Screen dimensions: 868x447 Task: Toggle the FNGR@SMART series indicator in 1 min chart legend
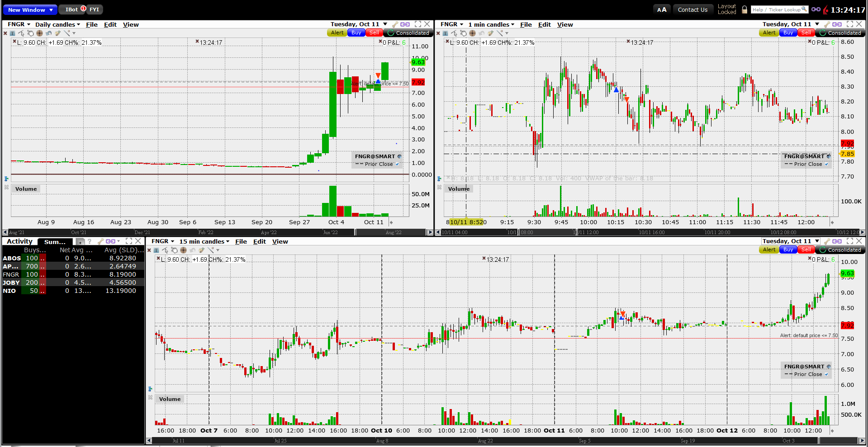click(x=828, y=156)
